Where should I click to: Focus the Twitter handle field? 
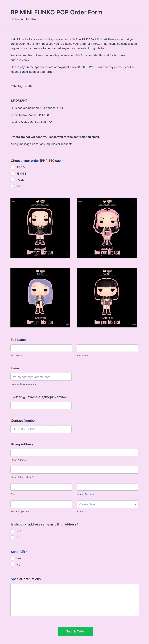pyautogui.click(x=41, y=405)
